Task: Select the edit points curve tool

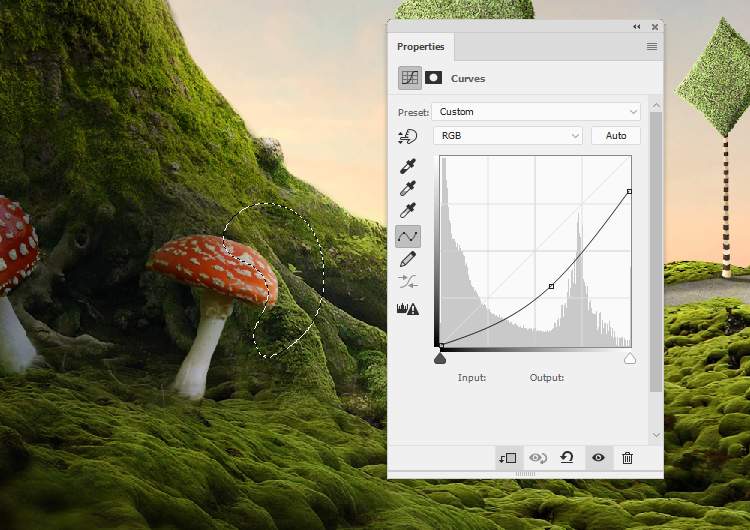Action: point(407,237)
